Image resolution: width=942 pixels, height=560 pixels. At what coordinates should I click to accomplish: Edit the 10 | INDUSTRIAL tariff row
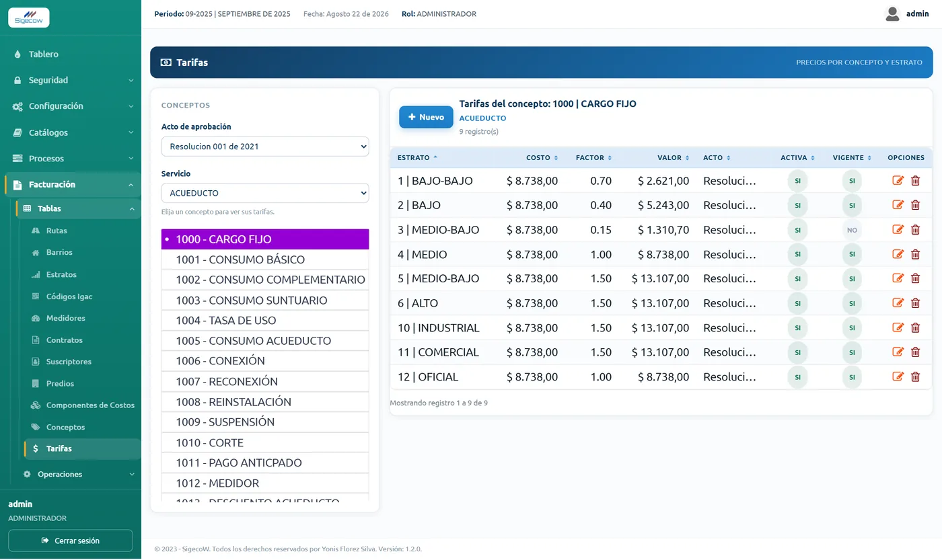pos(898,327)
